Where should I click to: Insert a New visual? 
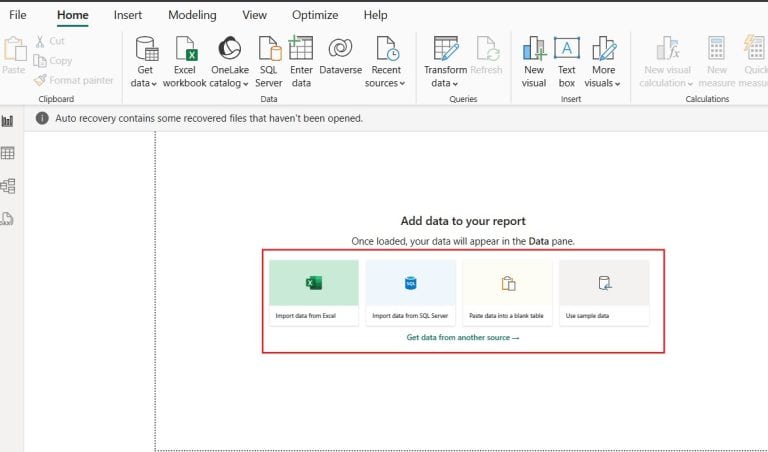pyautogui.click(x=534, y=62)
